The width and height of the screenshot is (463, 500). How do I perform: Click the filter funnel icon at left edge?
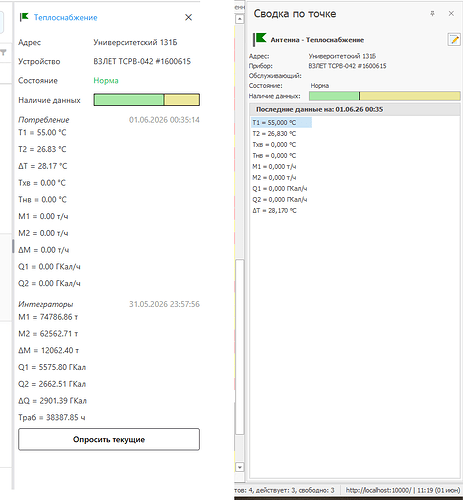(x=3, y=52)
